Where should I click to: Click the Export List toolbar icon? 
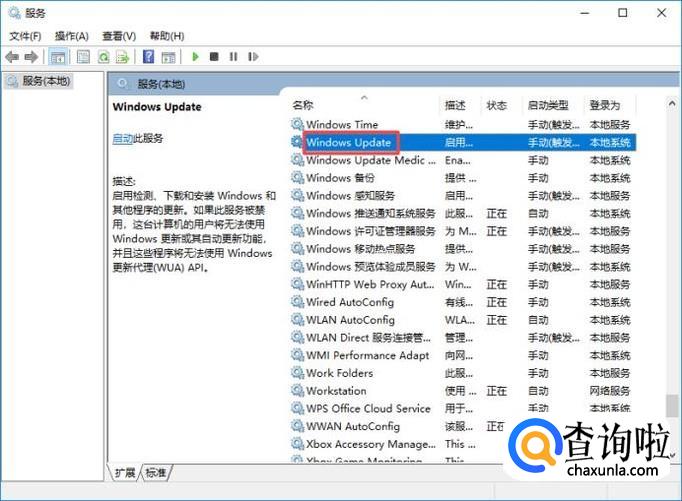[x=123, y=57]
